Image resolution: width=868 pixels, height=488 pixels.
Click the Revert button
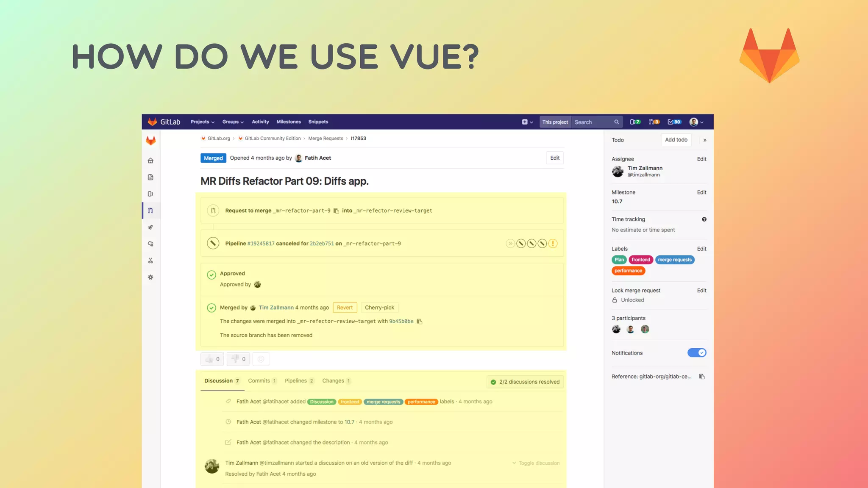click(345, 308)
